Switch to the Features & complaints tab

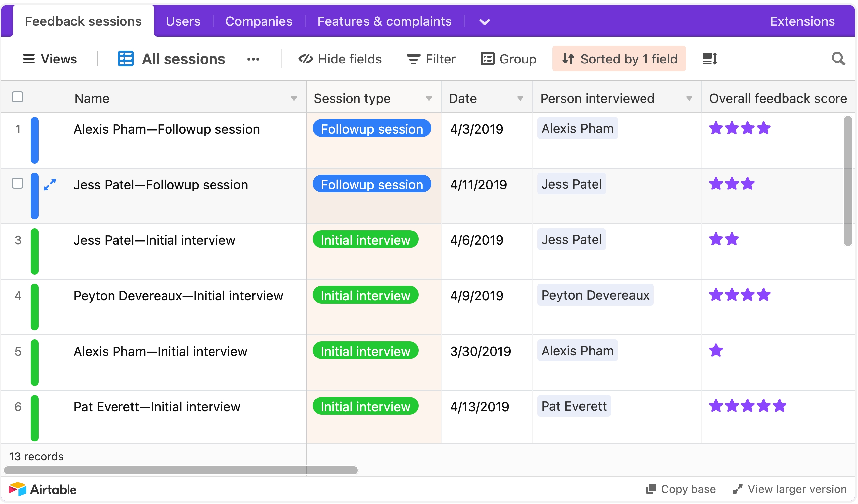pyautogui.click(x=385, y=21)
